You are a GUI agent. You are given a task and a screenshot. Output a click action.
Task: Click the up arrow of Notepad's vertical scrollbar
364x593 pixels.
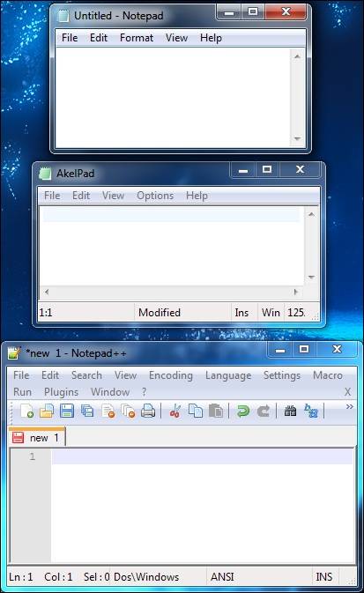click(x=297, y=56)
